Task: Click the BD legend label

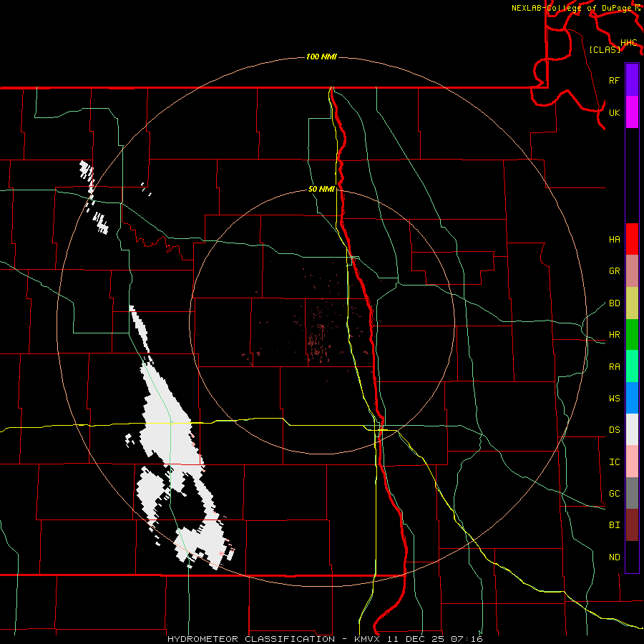Action: (614, 303)
